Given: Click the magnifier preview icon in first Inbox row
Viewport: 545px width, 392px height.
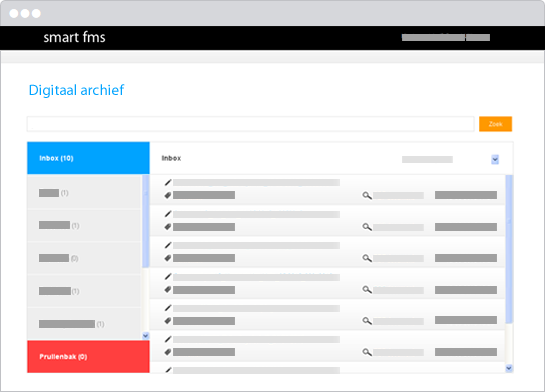Looking at the screenshot, I should click(367, 196).
